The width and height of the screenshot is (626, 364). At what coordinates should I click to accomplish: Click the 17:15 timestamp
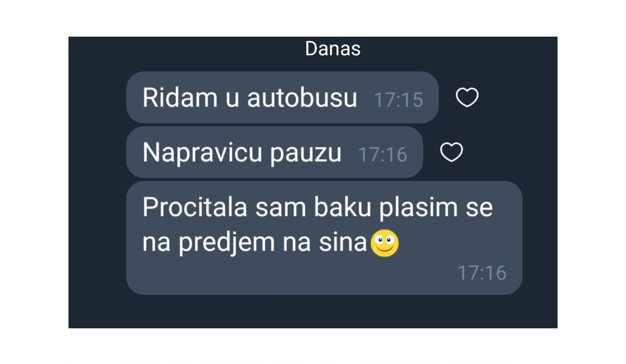pyautogui.click(x=398, y=100)
